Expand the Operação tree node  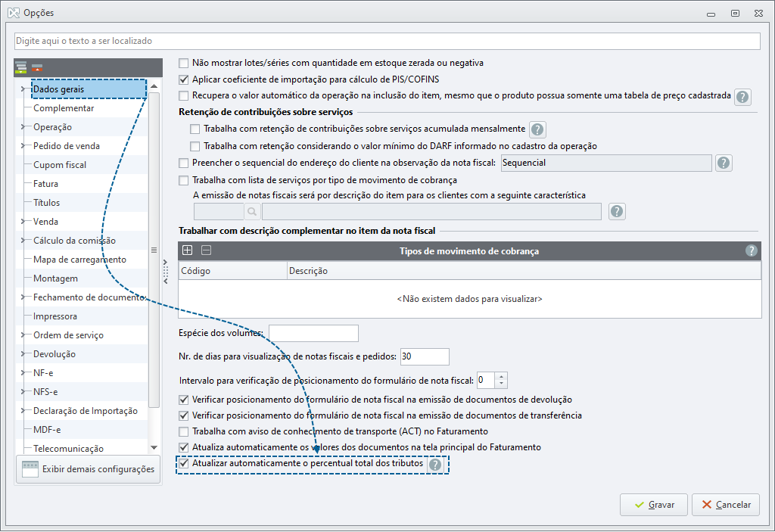pos(23,127)
